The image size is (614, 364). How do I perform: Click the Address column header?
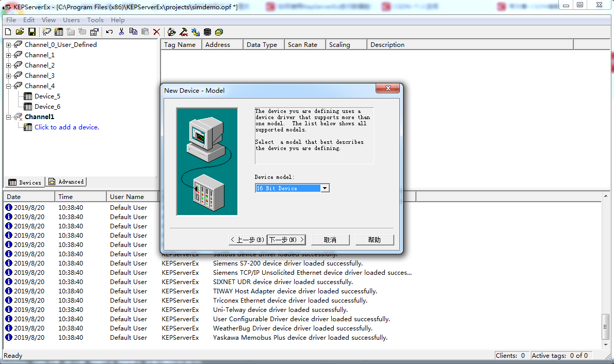point(222,45)
